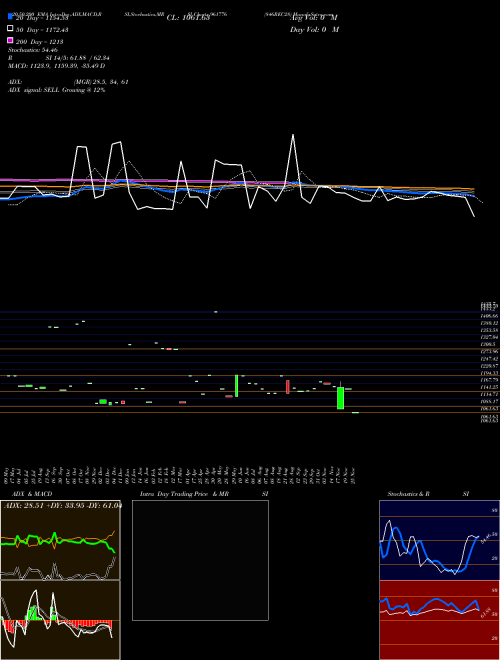Image resolution: width=500 pixels, height=660 pixels.
Task: Click the tall thin green candlestick near late May
Action: (237, 386)
